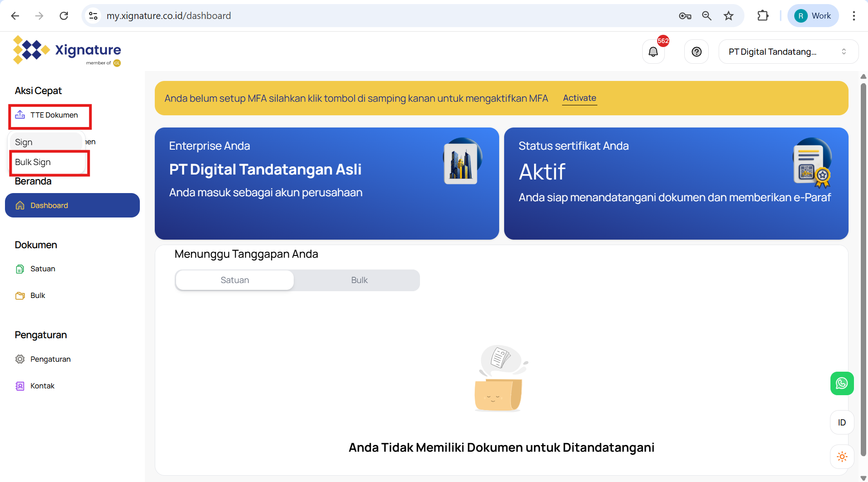Viewport: 868px width, 482px height.
Task: Select the Satuan tab
Action: coord(234,280)
